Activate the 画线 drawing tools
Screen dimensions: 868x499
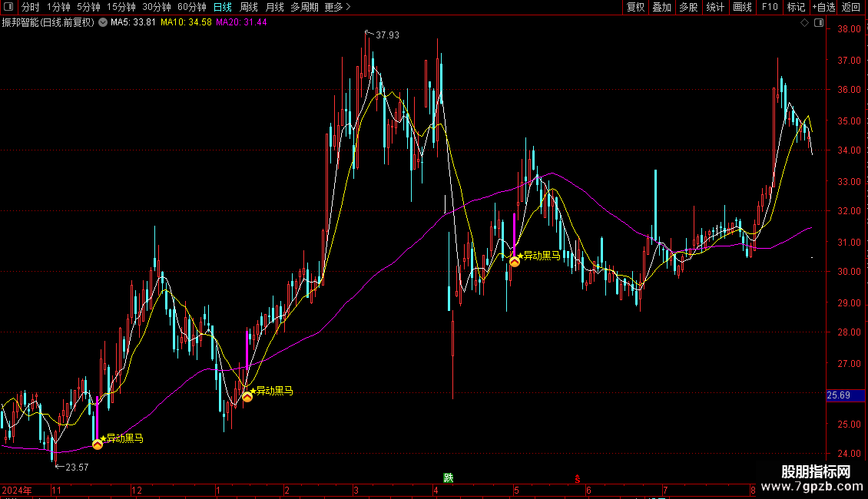742,7
